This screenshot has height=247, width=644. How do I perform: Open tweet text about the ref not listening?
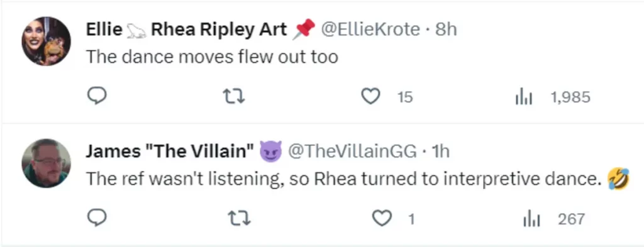(341, 179)
